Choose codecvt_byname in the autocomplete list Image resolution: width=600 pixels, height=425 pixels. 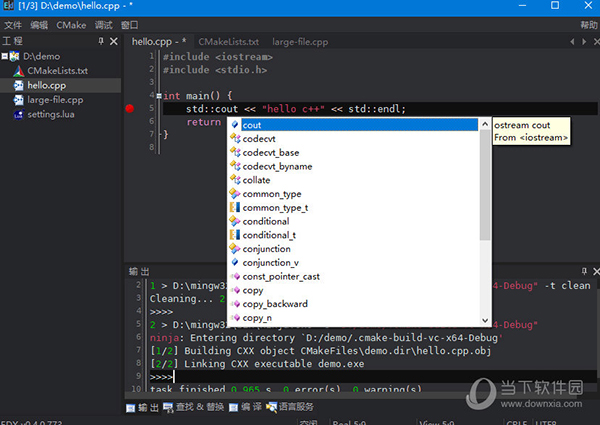[354, 166]
